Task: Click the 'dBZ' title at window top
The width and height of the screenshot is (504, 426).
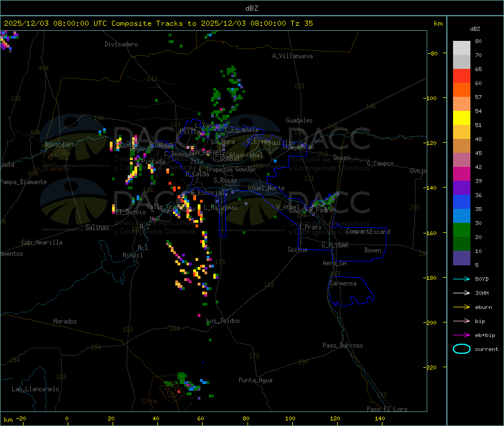Action: [x=251, y=8]
